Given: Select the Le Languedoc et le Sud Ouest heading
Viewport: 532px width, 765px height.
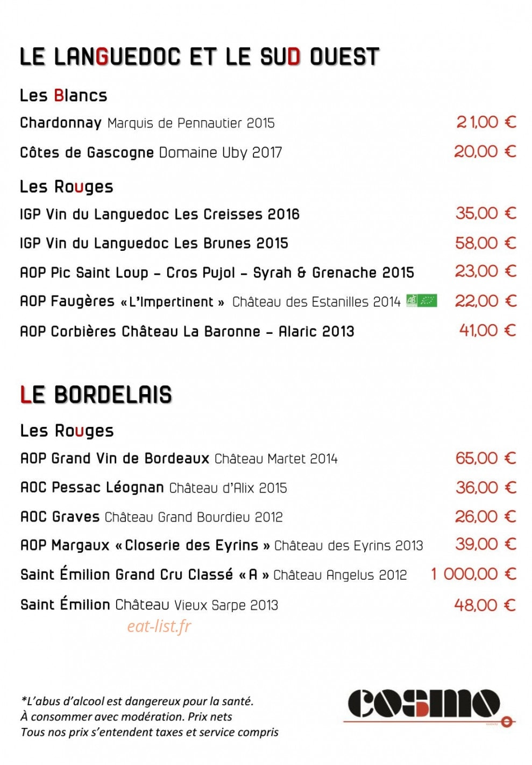Looking at the screenshot, I should coord(200,57).
